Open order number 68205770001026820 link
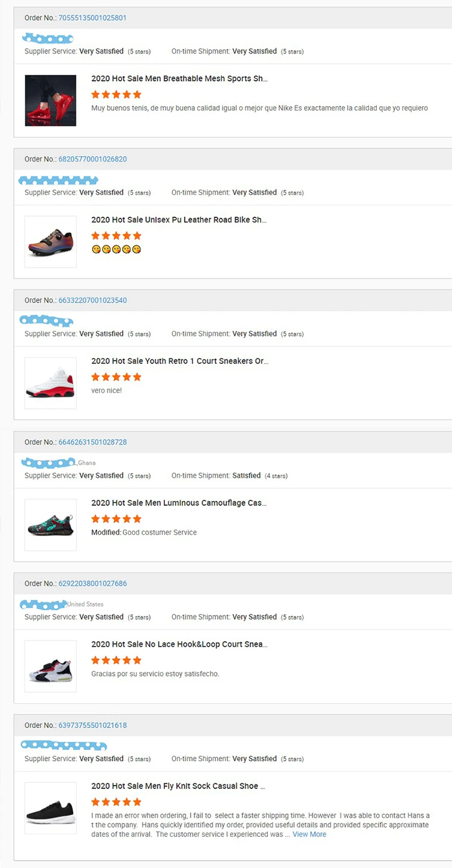 [x=92, y=159]
